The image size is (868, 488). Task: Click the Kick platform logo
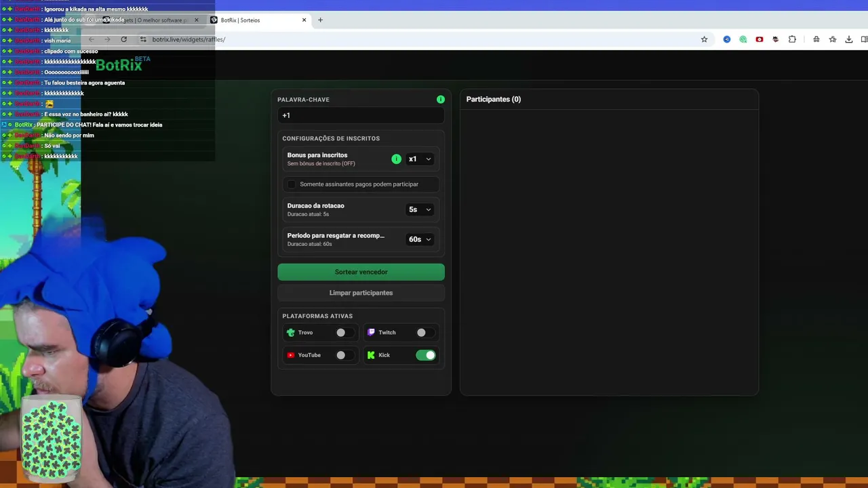[371, 355]
